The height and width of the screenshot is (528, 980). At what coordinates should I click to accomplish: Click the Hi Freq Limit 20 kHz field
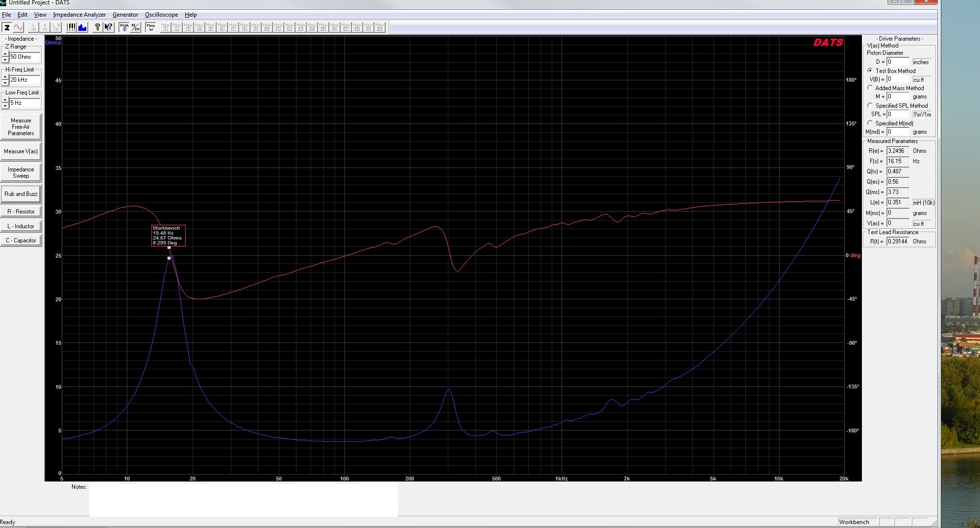tap(25, 80)
